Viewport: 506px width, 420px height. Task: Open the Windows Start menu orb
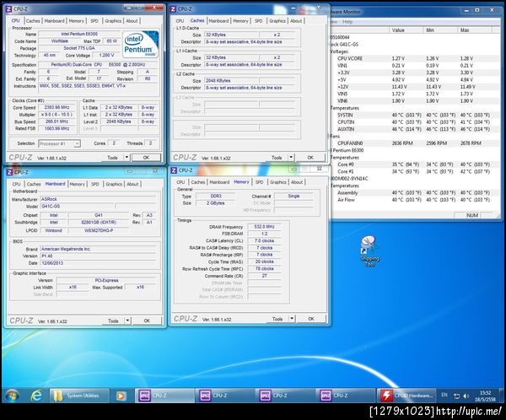pyautogui.click(x=13, y=396)
